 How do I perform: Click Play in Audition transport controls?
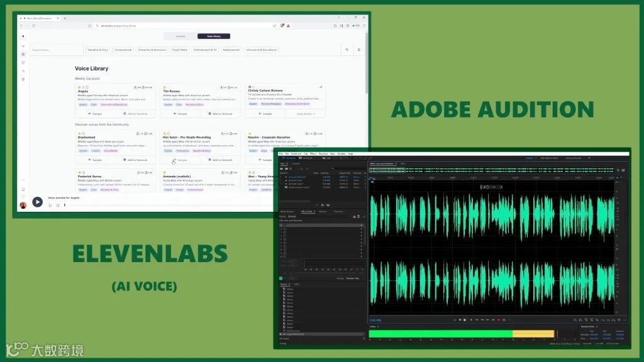coord(465,320)
